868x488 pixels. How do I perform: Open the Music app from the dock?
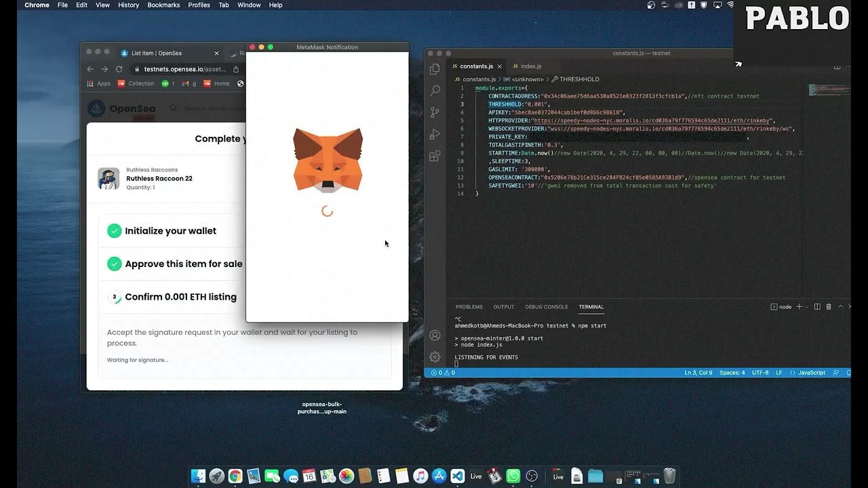pyautogui.click(x=420, y=476)
